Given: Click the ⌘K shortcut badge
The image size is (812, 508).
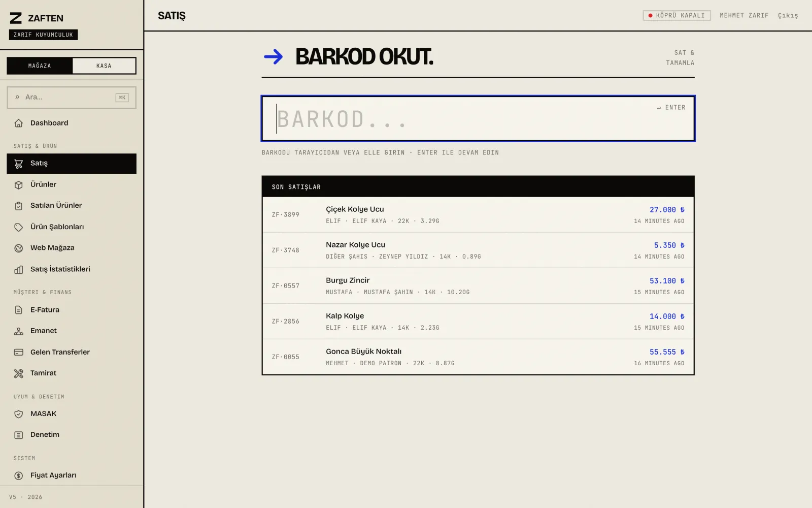Looking at the screenshot, I should click(122, 98).
